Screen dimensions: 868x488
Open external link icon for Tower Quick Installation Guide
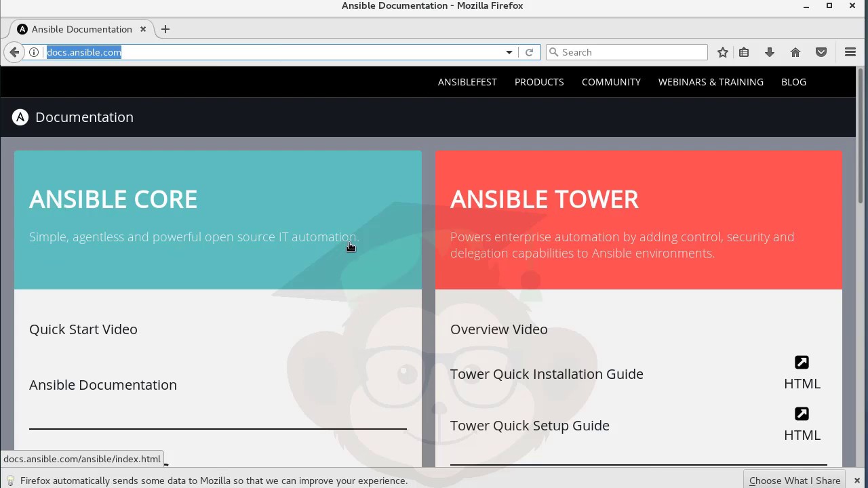802,363
